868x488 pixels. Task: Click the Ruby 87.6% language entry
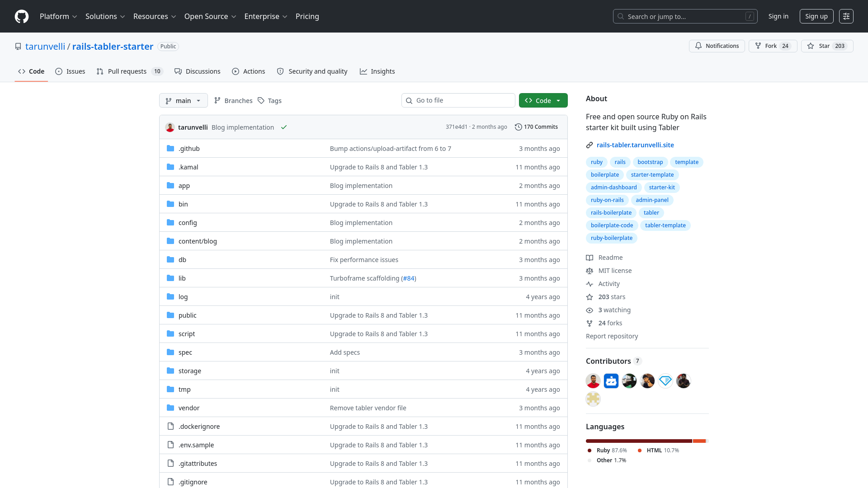[x=607, y=450]
